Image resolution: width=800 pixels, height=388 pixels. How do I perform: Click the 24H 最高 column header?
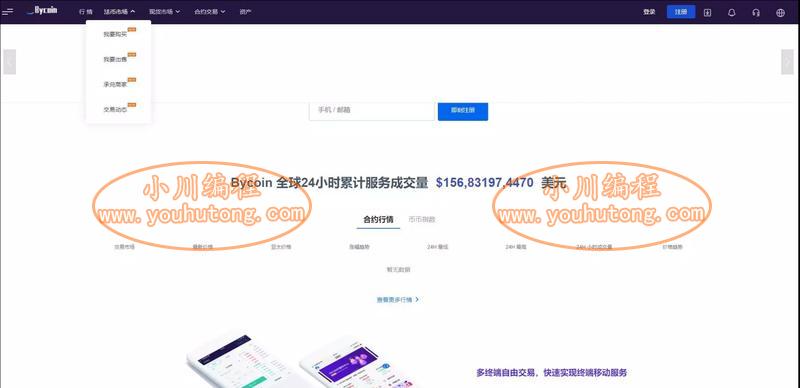pyautogui.click(x=516, y=247)
